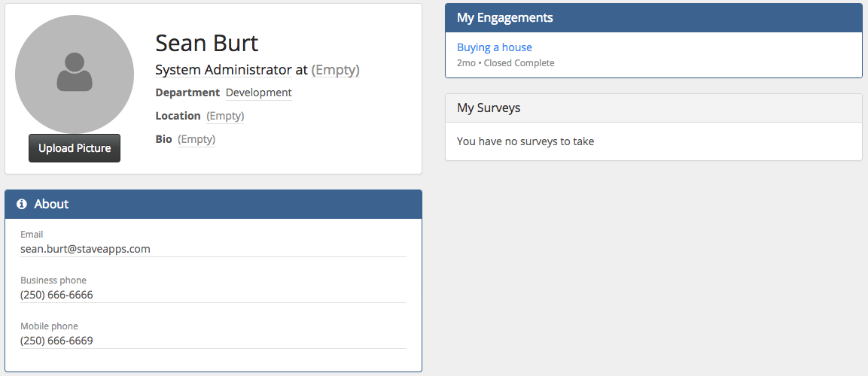
Task: Click the Mobile phone label
Action: pyautogui.click(x=49, y=326)
